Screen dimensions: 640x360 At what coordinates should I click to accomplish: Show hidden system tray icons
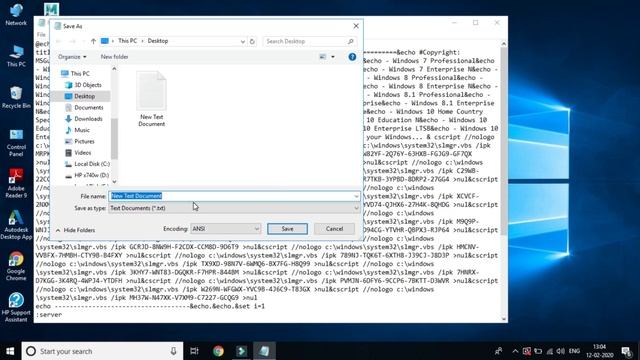(x=515, y=351)
